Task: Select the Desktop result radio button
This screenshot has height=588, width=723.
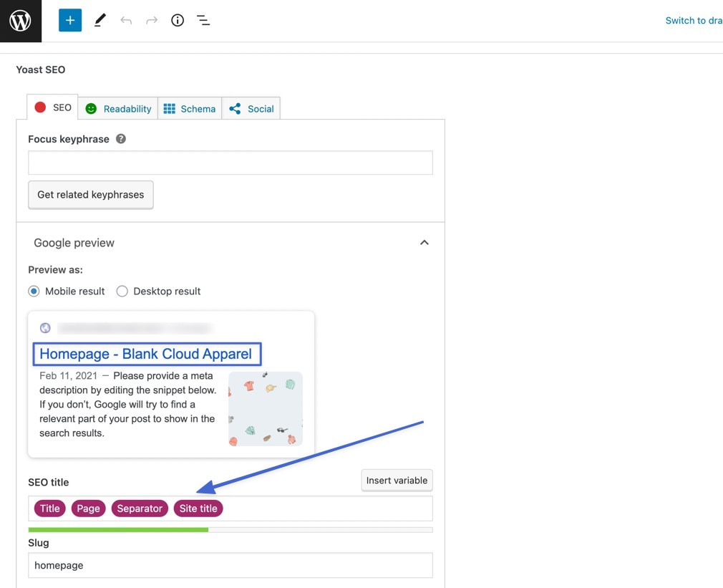Action: click(x=122, y=291)
